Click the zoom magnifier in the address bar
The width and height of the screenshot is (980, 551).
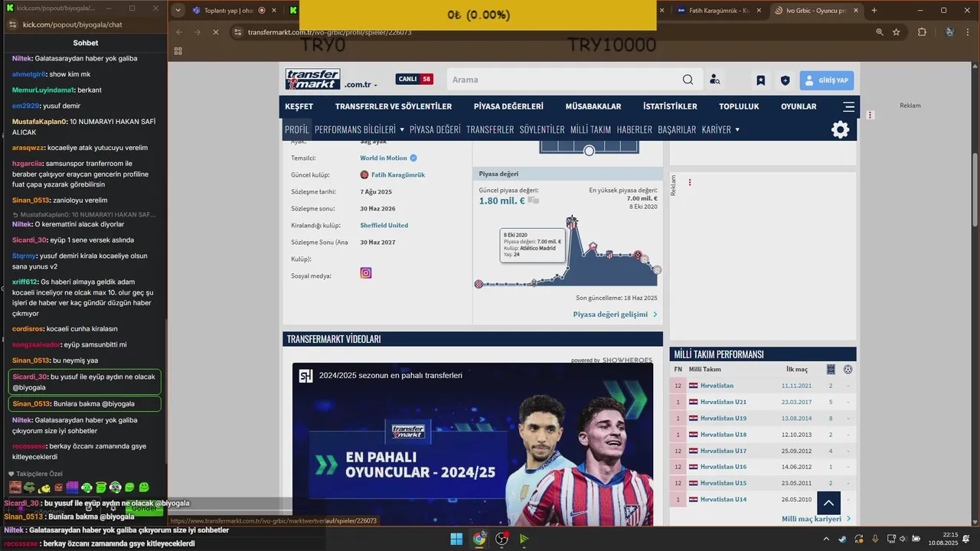[x=879, y=32]
